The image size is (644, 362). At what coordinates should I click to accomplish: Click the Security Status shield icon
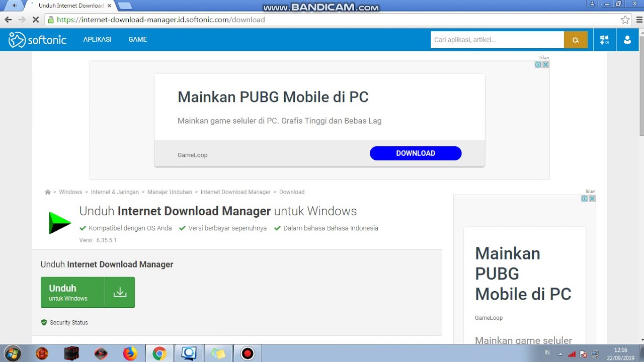(44, 322)
